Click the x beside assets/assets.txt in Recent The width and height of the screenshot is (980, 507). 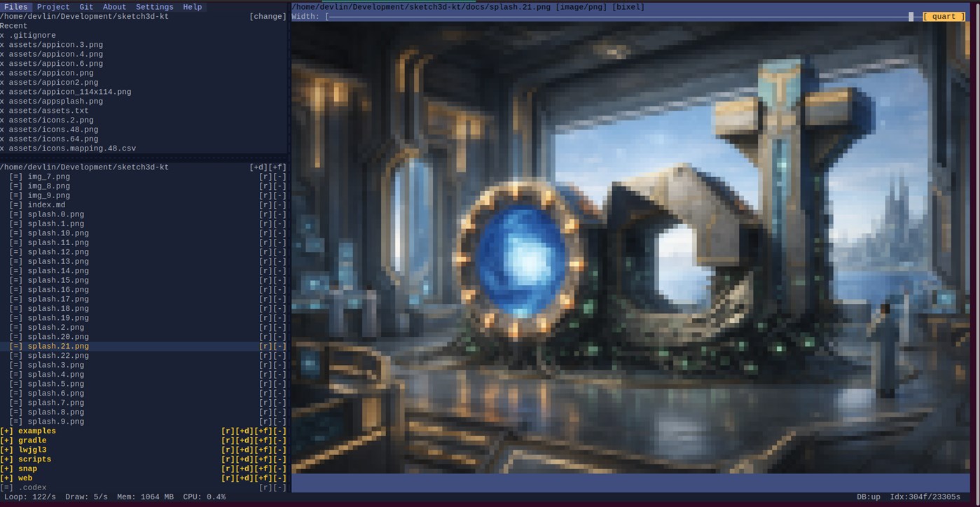click(x=2, y=111)
